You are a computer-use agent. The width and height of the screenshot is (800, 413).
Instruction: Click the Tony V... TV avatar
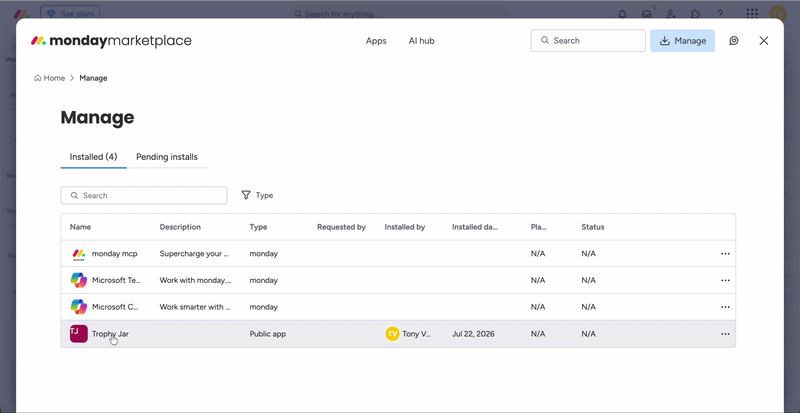click(392, 334)
